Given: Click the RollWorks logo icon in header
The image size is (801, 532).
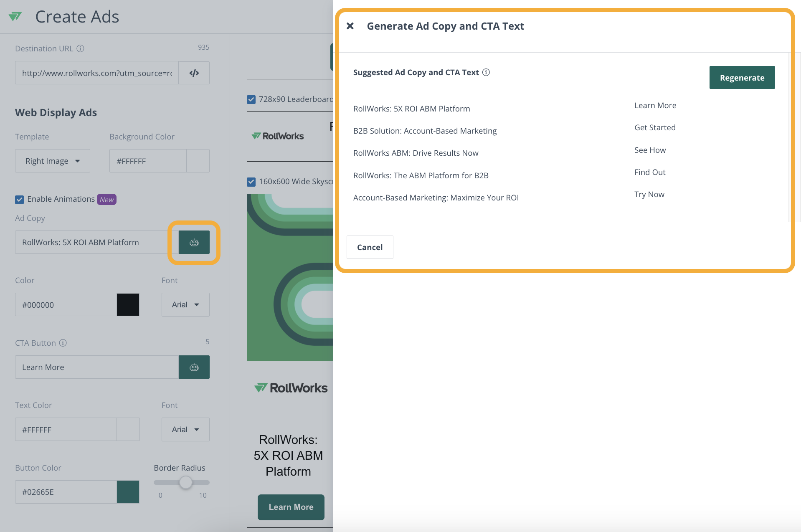Looking at the screenshot, I should pos(15,16).
